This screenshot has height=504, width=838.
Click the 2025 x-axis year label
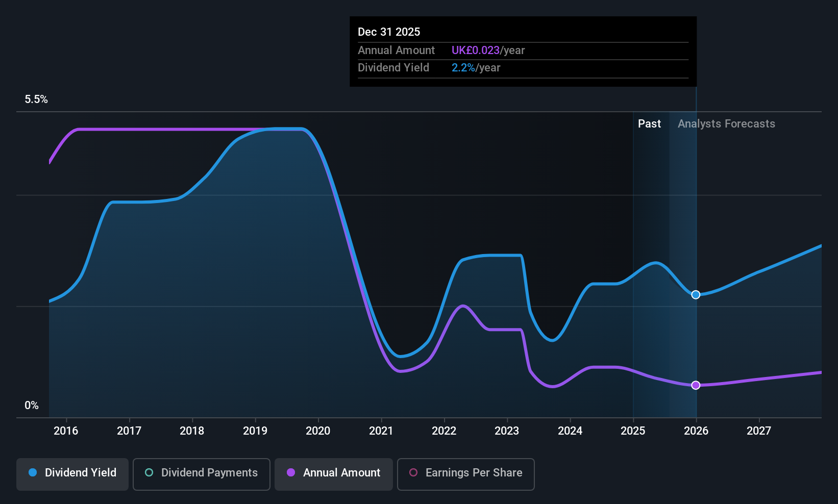pyautogui.click(x=633, y=431)
